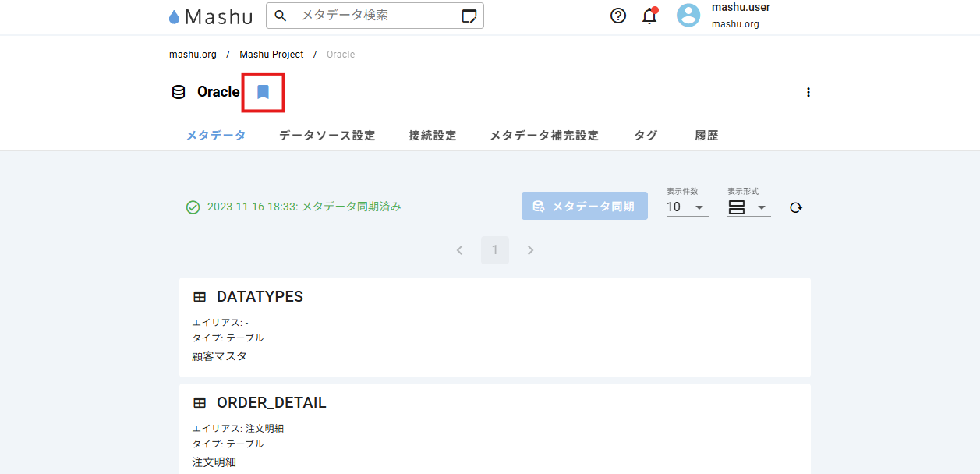The image size is (980, 474).
Task: Click the メタデータ同期 button
Action: 585,206
